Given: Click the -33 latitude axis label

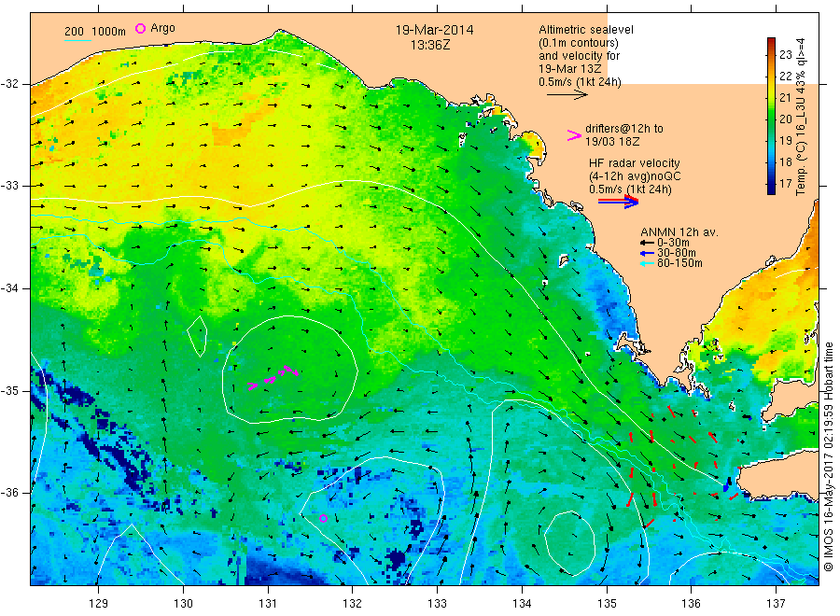Looking at the screenshot, I should [9, 186].
